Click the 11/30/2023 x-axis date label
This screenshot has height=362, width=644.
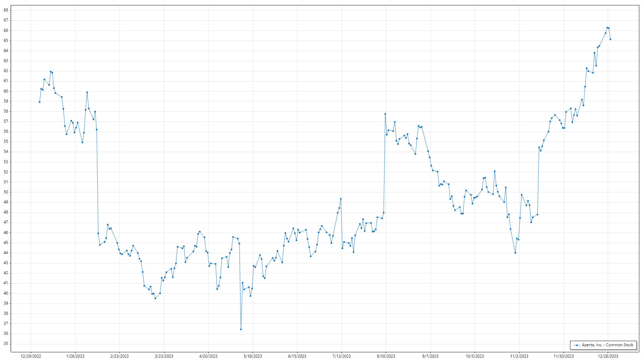pos(563,356)
